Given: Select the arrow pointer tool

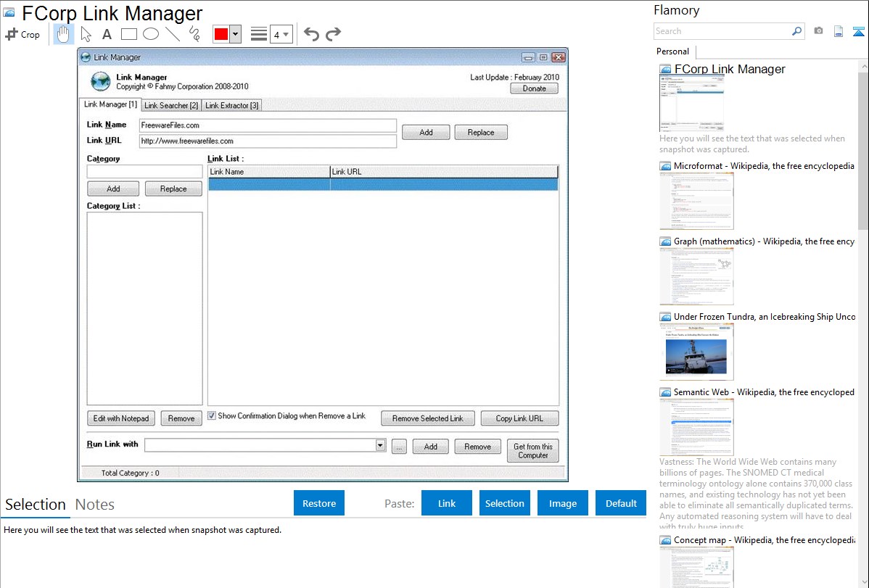Looking at the screenshot, I should click(x=86, y=34).
